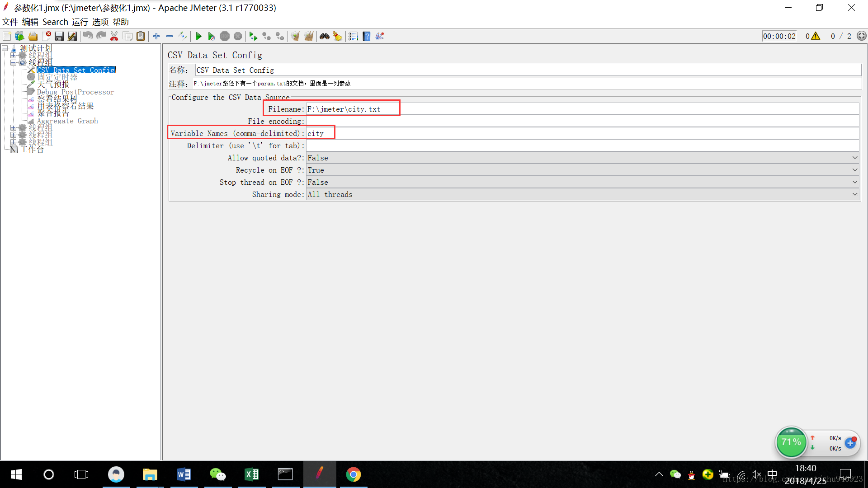This screenshot has width=868, height=488.
Task: Open the 运行 menu
Action: (80, 22)
